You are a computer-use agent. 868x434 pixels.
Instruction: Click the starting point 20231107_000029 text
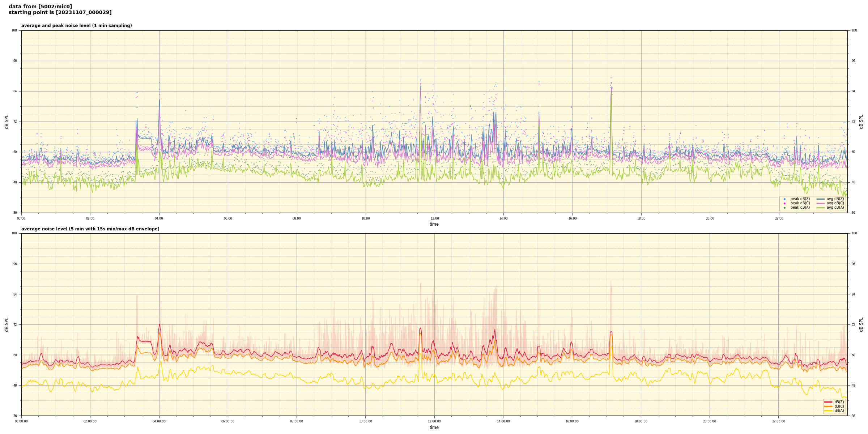point(60,13)
